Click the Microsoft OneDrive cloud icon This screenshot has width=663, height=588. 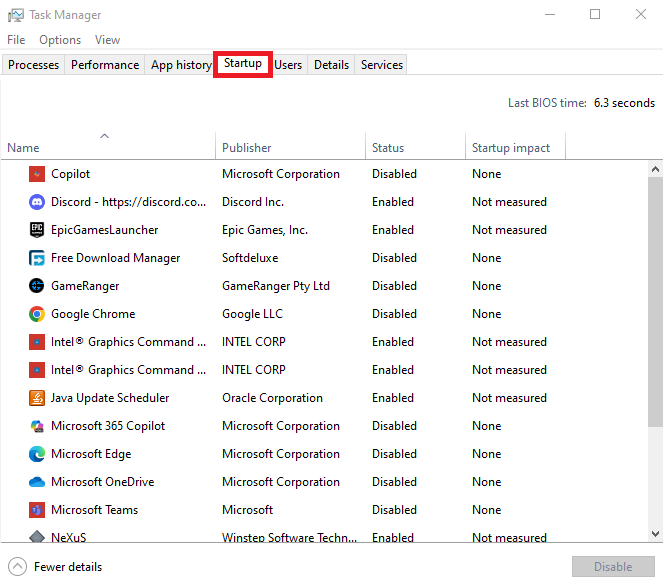[37, 482]
